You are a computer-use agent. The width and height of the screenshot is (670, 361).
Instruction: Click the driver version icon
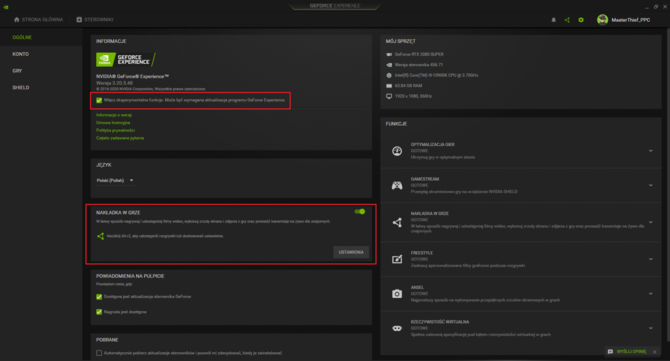click(x=389, y=65)
